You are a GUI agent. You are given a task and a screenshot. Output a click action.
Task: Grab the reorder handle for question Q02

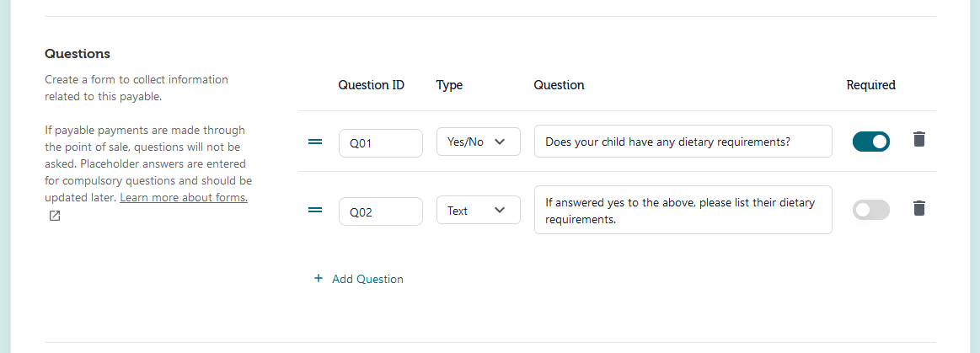point(316,210)
